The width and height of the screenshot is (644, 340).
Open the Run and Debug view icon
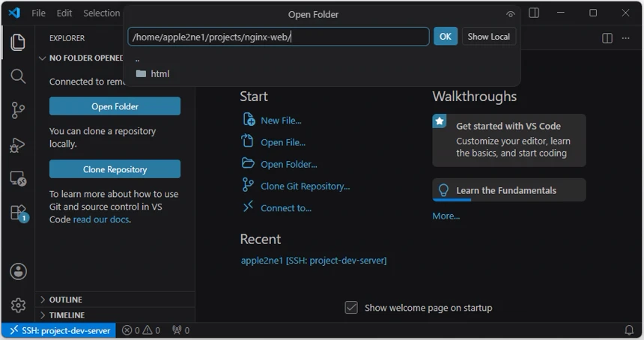[18, 145]
